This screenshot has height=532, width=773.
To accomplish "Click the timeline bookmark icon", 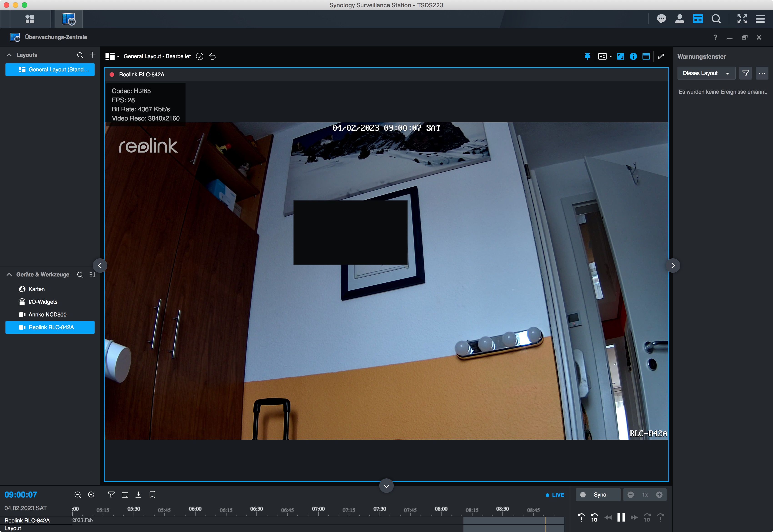I will pyautogui.click(x=152, y=495).
